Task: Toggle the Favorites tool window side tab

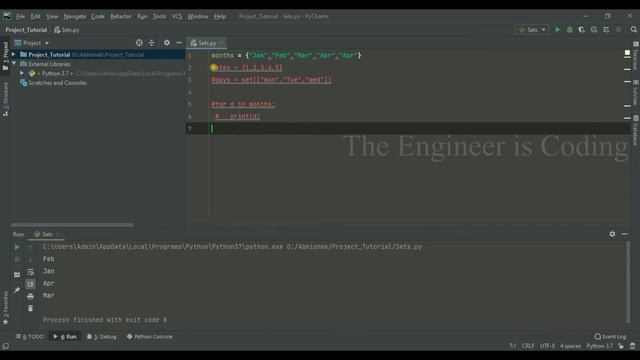Action: tap(5, 308)
